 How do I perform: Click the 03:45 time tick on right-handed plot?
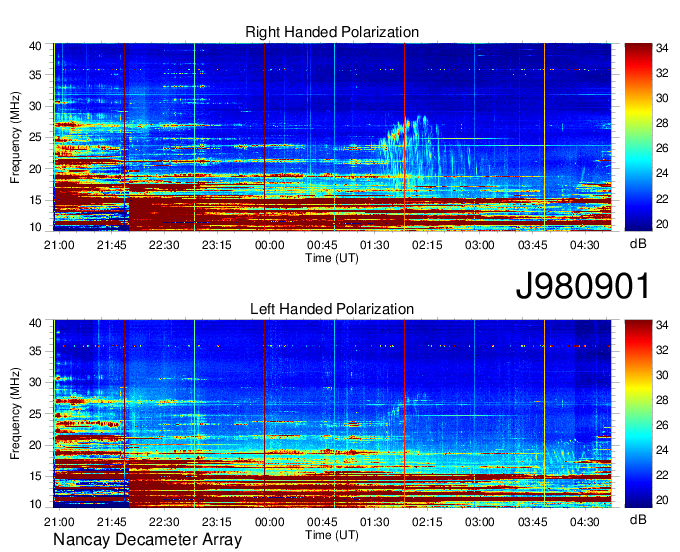click(x=532, y=245)
